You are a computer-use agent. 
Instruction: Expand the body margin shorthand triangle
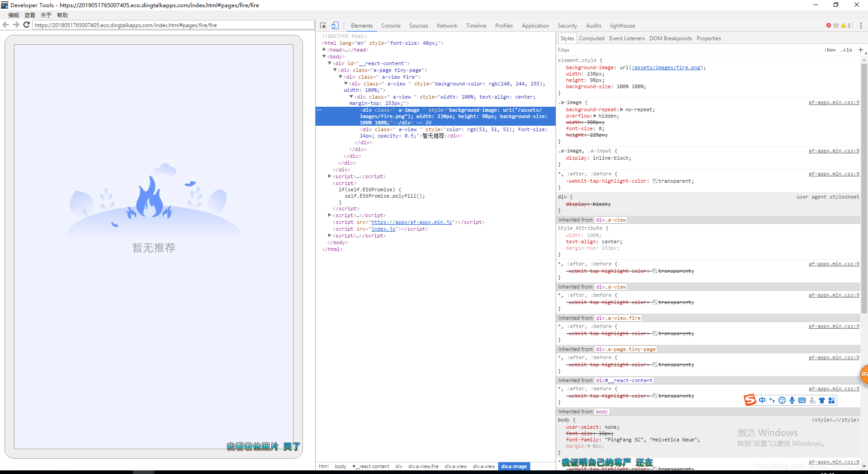click(x=589, y=446)
